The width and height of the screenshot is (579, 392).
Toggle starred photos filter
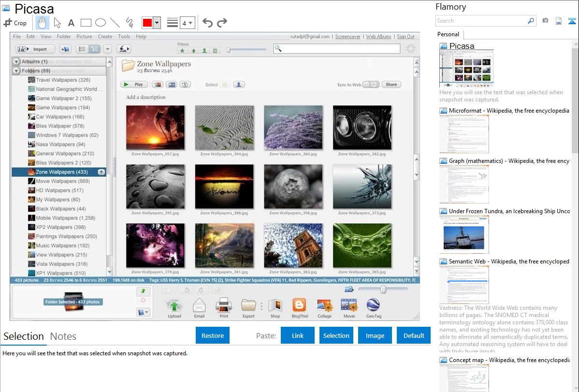coord(182,51)
